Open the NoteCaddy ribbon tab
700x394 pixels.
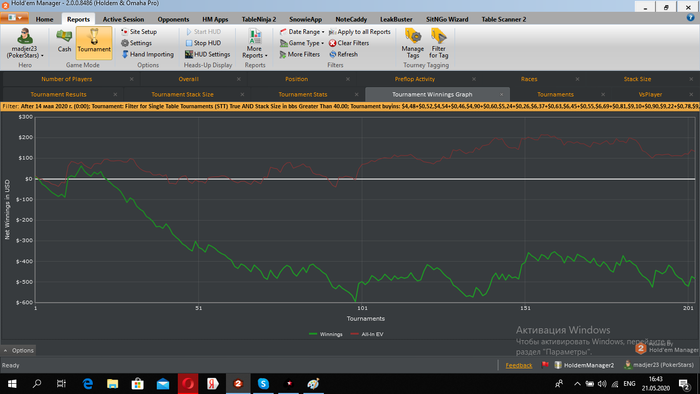click(x=351, y=19)
